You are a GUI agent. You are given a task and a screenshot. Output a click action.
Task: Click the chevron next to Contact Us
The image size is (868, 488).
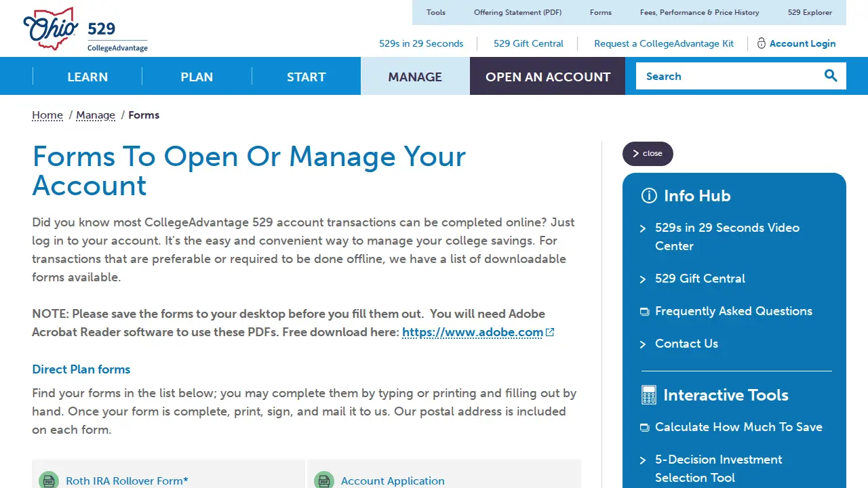pyautogui.click(x=643, y=344)
